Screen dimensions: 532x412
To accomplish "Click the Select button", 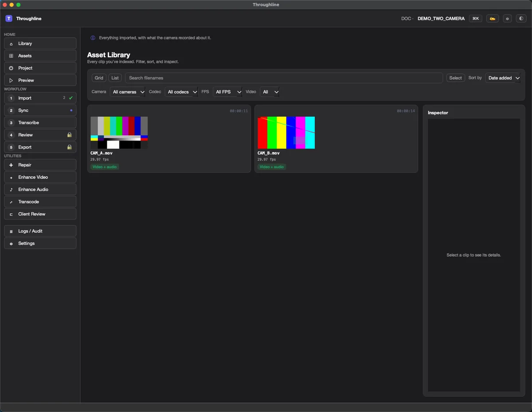I will 455,78.
